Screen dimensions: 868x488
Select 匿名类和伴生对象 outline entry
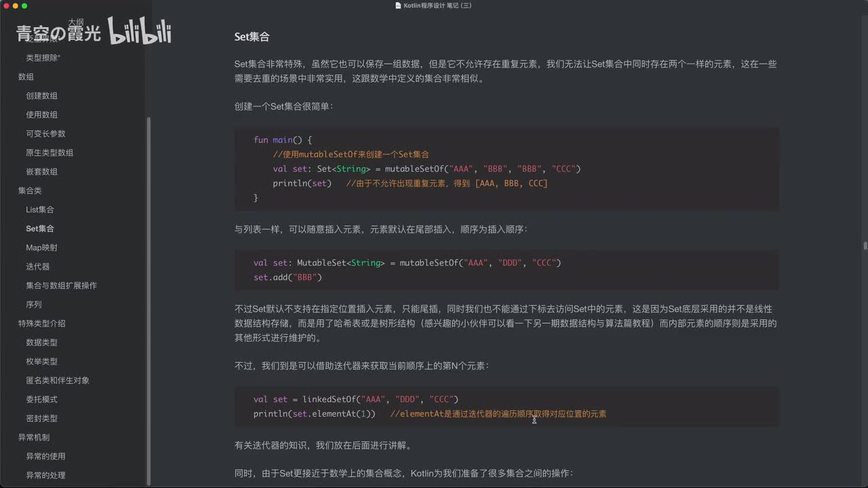pyautogui.click(x=58, y=380)
